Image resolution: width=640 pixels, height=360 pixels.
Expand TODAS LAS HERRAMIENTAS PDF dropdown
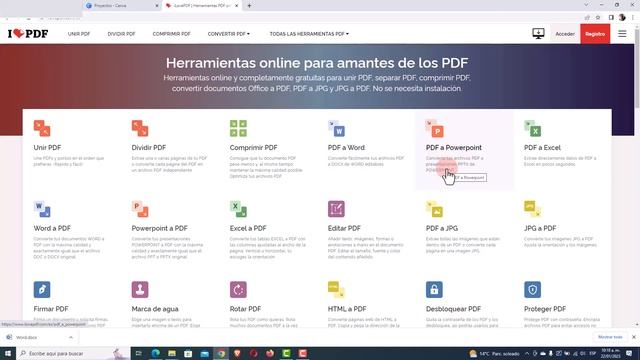pyautogui.click(x=309, y=34)
